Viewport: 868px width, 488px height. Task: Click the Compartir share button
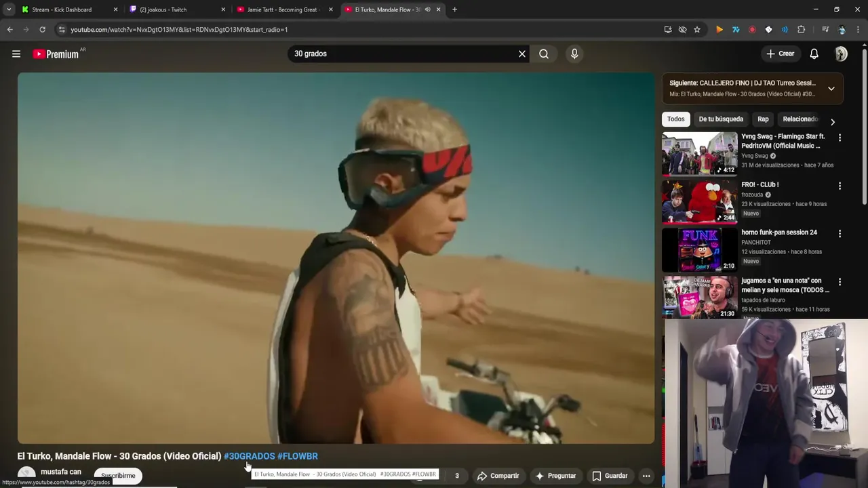coord(498,476)
